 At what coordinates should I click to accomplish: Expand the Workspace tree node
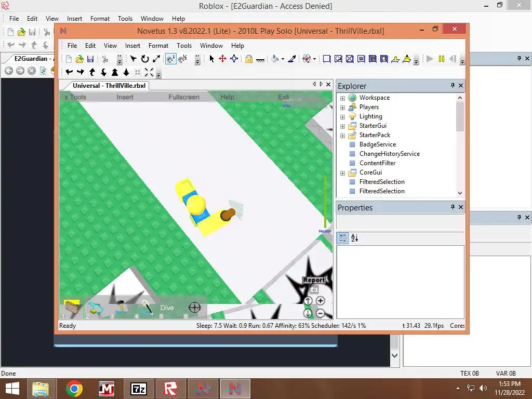[343, 98]
